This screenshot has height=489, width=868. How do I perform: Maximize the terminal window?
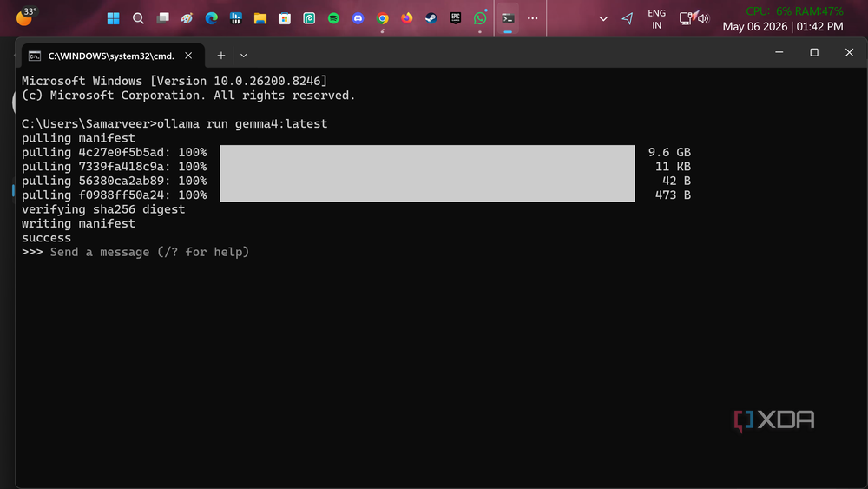(x=814, y=53)
